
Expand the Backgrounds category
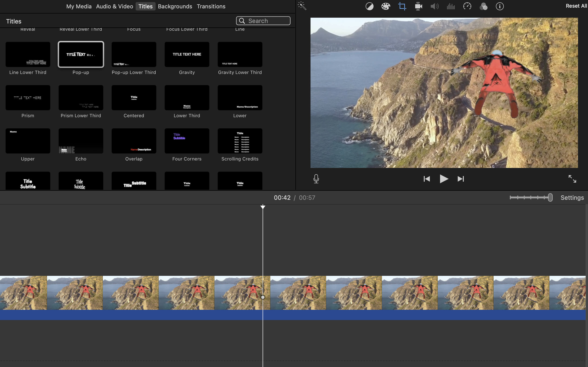coord(175,6)
